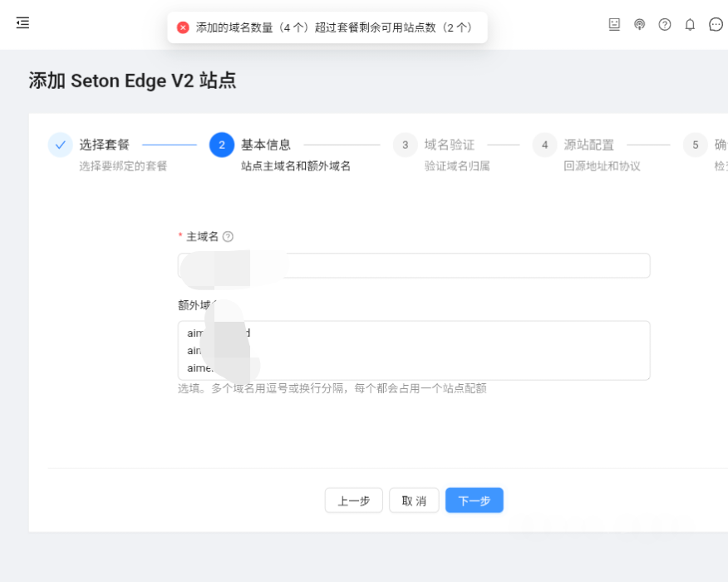Open the broadcast signal icon in header
Image resolution: width=728 pixels, height=582 pixels.
click(x=639, y=24)
